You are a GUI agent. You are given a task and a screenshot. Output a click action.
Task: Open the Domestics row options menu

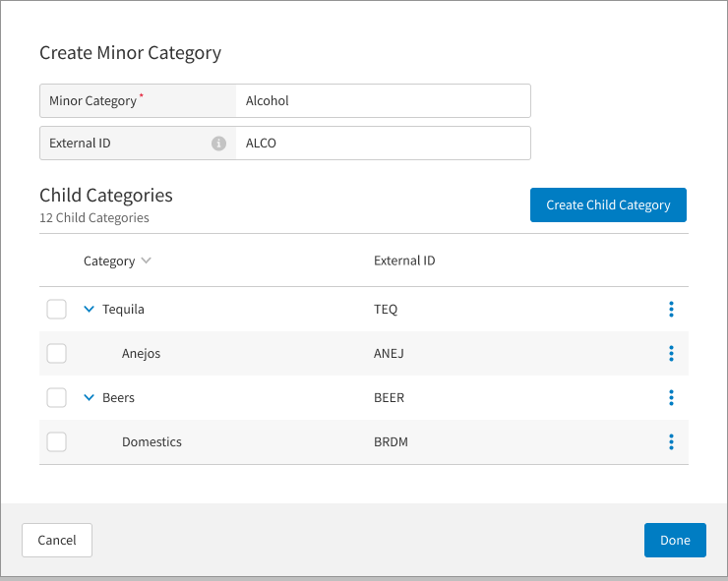(671, 442)
